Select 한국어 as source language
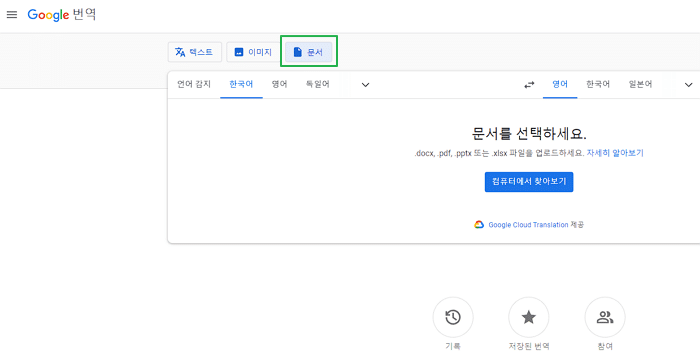 coord(241,84)
